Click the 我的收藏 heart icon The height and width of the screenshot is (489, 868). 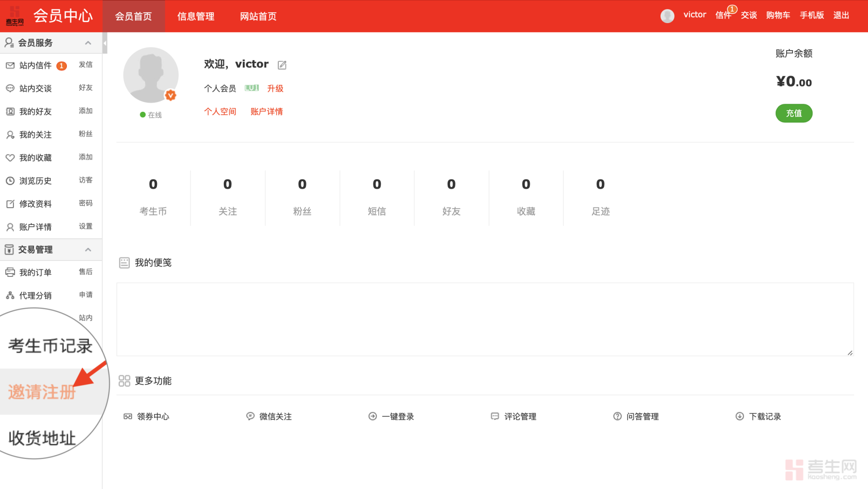[x=10, y=158]
